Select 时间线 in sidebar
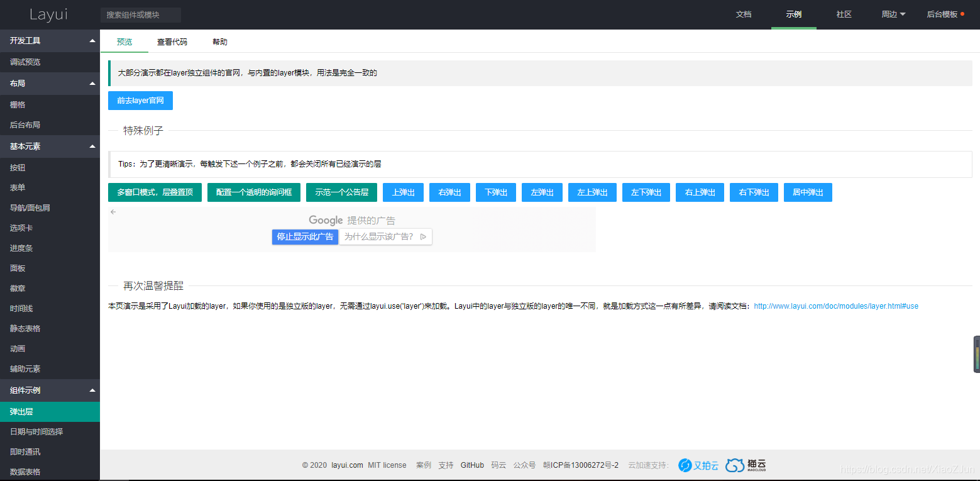The width and height of the screenshot is (980, 481). pos(50,309)
